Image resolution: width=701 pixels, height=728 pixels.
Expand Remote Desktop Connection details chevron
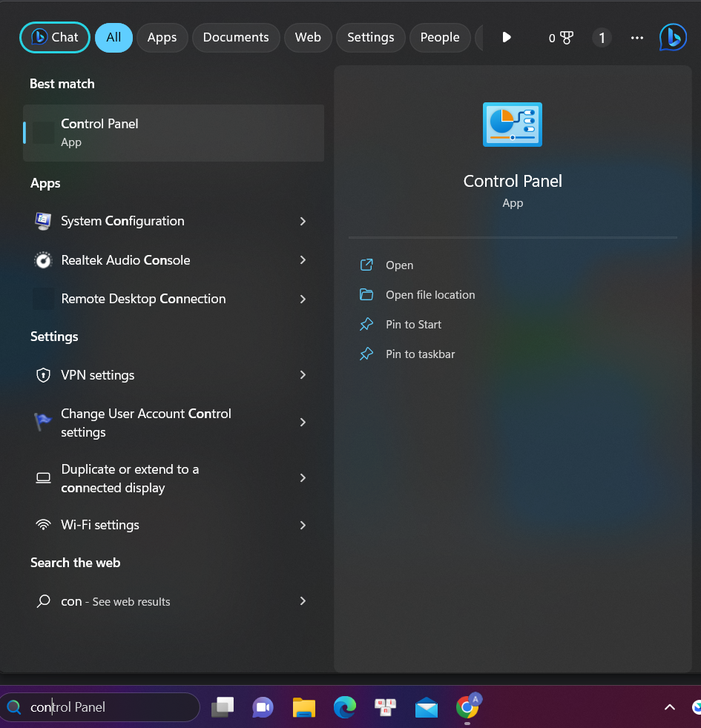point(303,299)
